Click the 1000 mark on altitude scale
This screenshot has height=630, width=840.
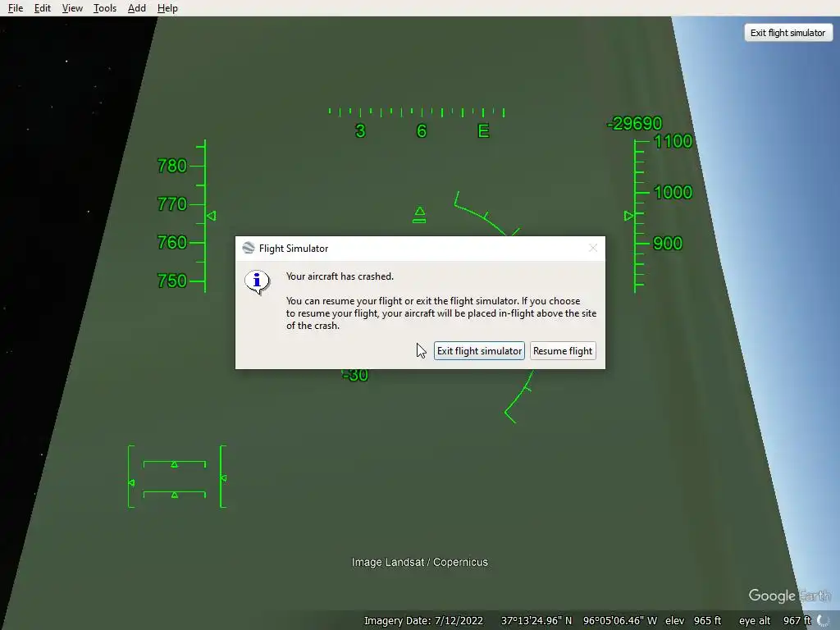(x=673, y=192)
